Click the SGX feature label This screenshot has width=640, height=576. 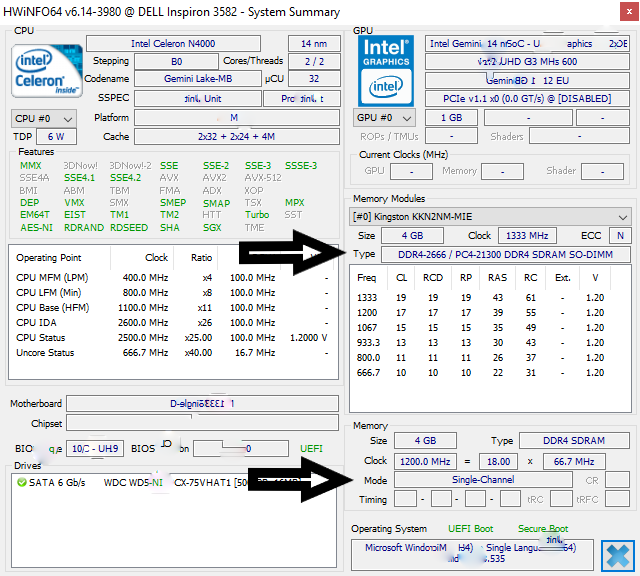click(x=212, y=228)
